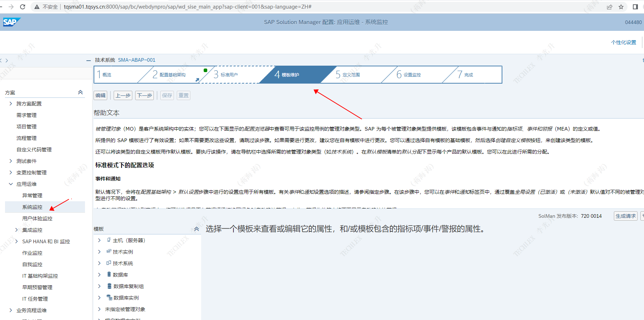Select 异常管理 in navigation
This screenshot has width=644, height=320.
(32, 196)
